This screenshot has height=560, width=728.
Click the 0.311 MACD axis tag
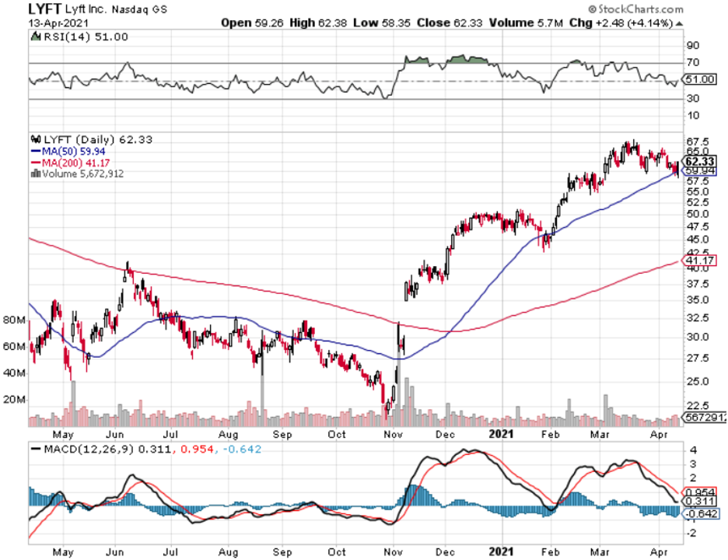point(700,501)
